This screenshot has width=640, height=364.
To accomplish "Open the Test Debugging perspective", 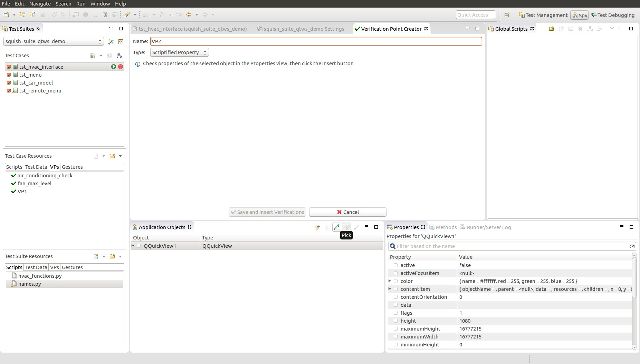I will click(x=613, y=15).
